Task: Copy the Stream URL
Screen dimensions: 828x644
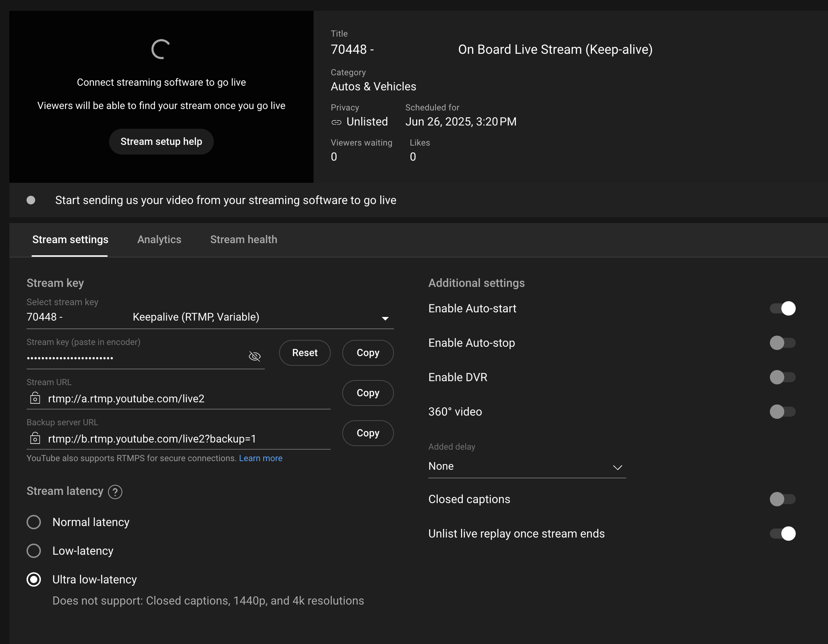Action: point(368,393)
